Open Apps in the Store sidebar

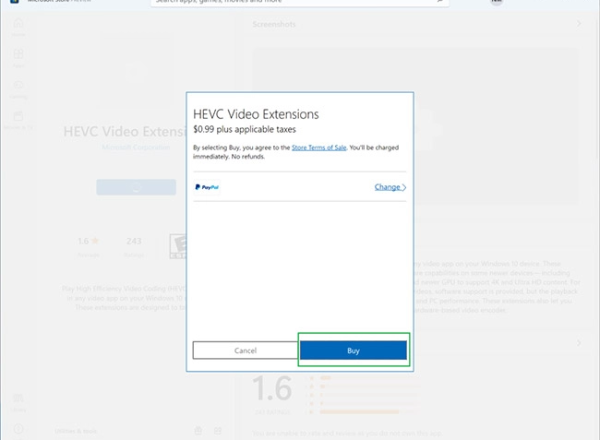[x=18, y=58]
